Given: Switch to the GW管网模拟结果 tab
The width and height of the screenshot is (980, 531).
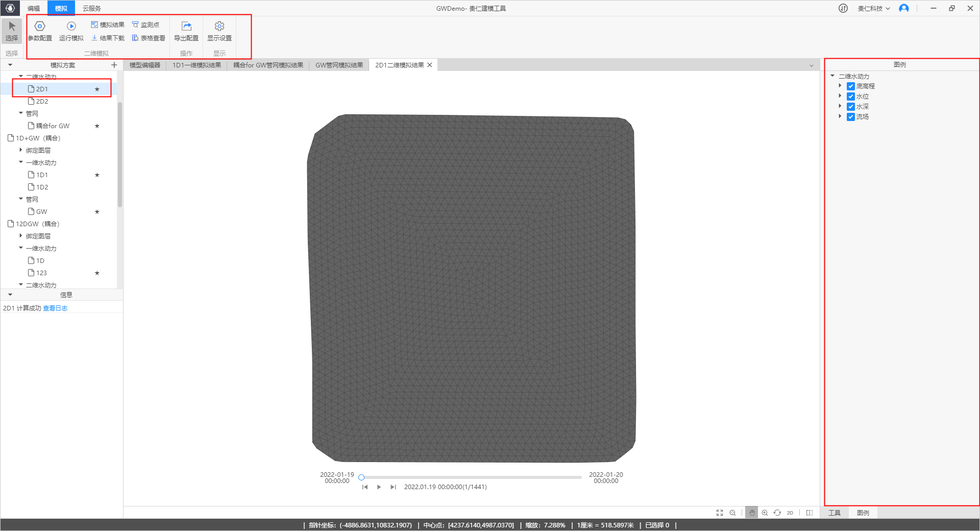Looking at the screenshot, I should click(x=339, y=65).
